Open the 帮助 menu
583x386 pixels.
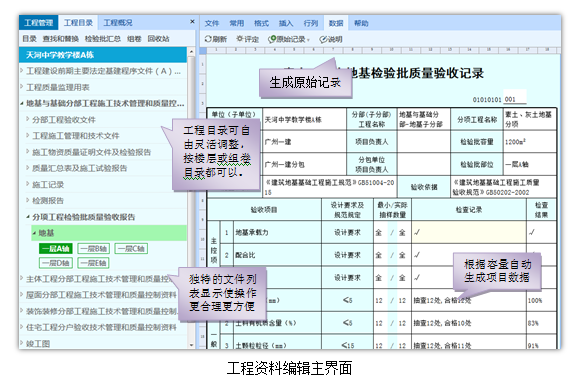(x=361, y=23)
